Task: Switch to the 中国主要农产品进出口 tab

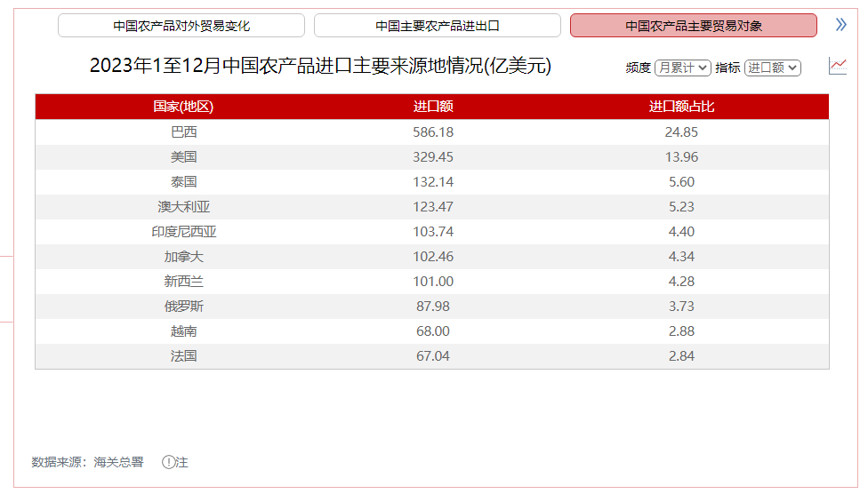Action: tap(437, 26)
